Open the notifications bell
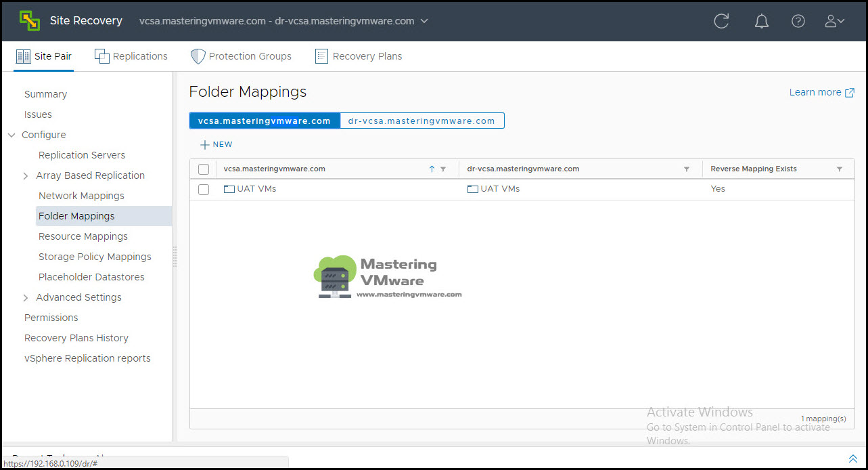868x470 pixels. (762, 21)
